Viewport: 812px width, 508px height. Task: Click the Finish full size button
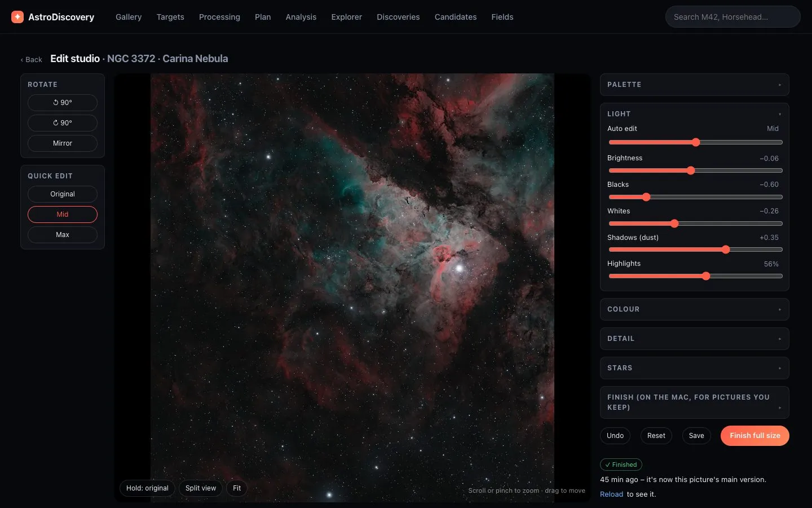[x=755, y=436]
